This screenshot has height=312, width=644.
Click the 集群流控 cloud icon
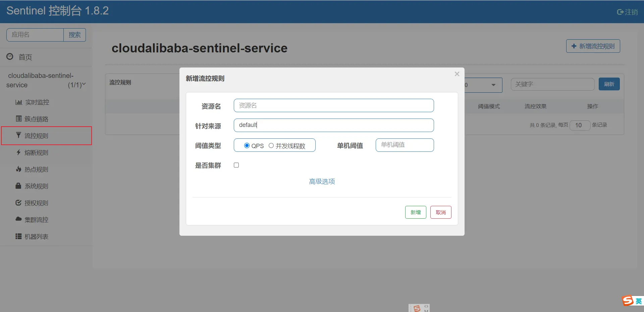point(18,219)
